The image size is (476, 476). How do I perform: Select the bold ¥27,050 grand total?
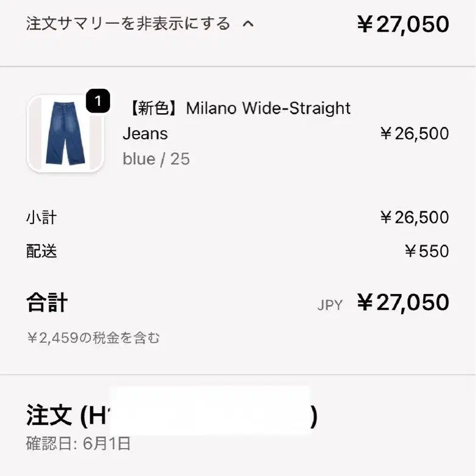402,303
